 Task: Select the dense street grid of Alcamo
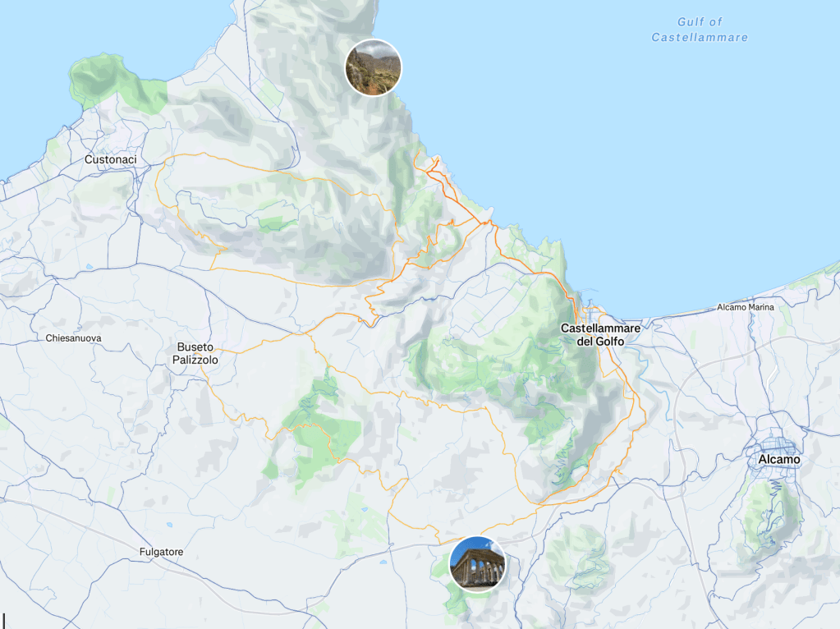click(x=775, y=441)
